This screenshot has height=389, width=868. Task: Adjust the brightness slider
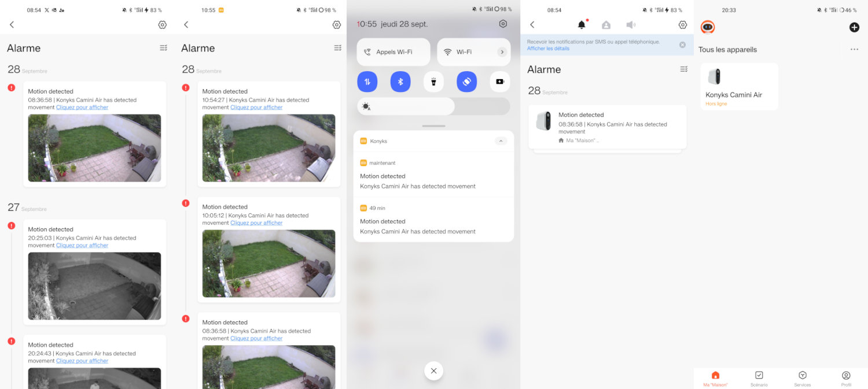point(433,106)
